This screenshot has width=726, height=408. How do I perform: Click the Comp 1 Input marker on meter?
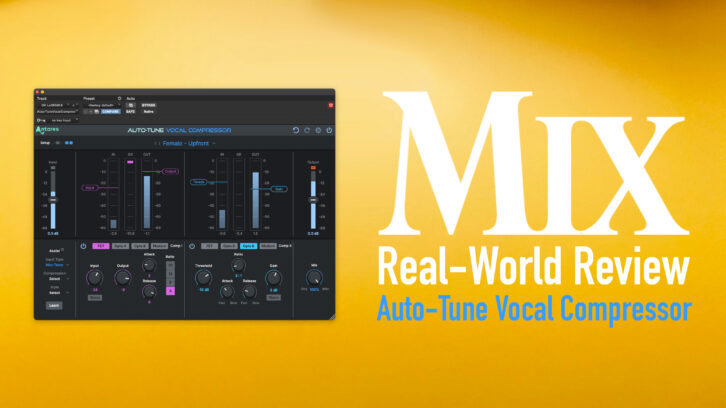pyautogui.click(x=89, y=188)
